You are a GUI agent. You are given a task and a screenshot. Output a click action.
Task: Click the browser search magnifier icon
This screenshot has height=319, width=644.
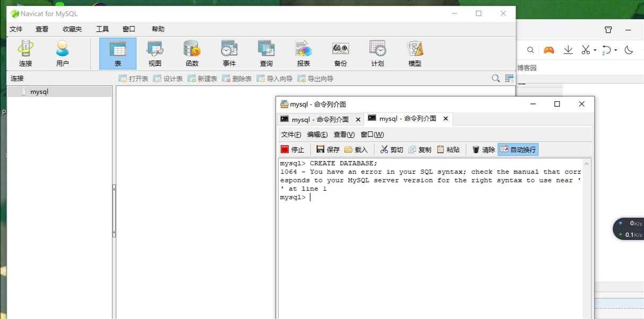pyautogui.click(x=530, y=50)
